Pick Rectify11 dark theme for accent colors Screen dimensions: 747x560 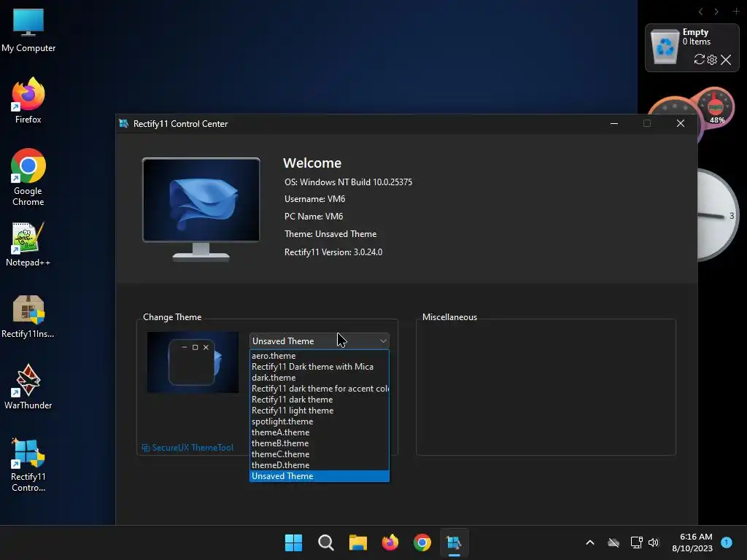[x=320, y=389]
